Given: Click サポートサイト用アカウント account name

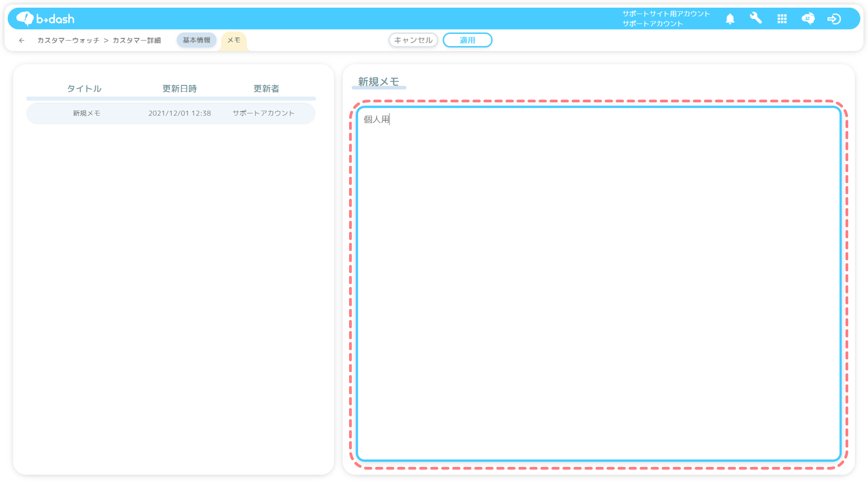Looking at the screenshot, I should click(x=666, y=14).
